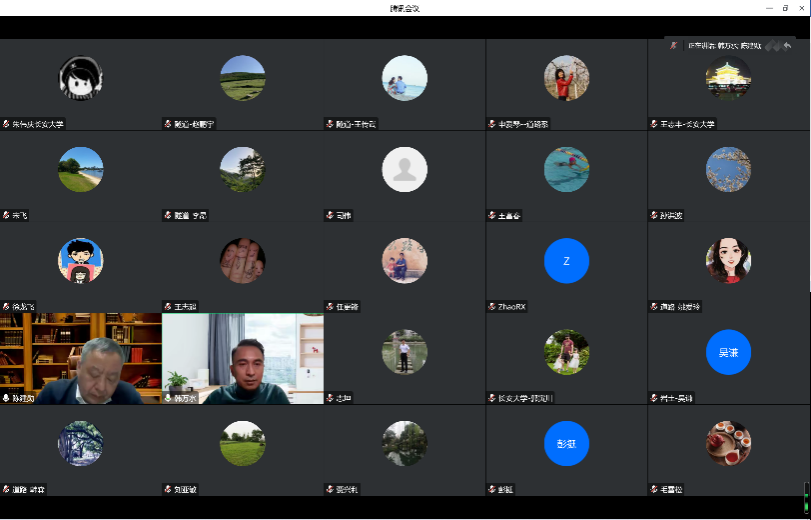Open the video of the man in teal sweater
This screenshot has width=811, height=520.
243,358
